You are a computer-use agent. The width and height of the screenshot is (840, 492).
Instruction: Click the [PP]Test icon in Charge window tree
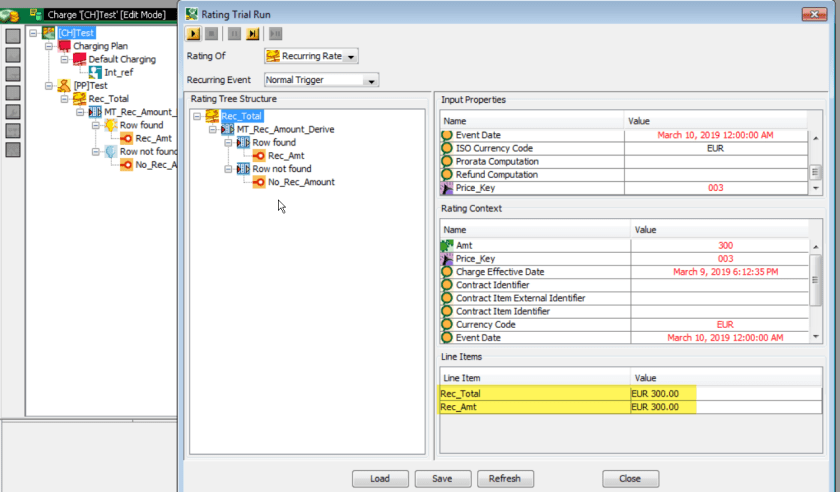click(64, 85)
